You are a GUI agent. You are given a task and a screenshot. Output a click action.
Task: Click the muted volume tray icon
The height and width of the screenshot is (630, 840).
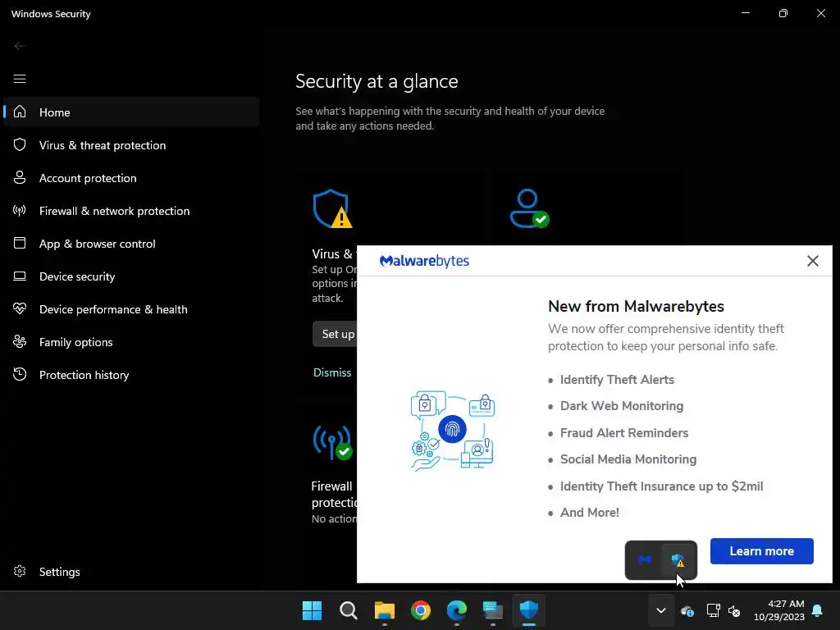tap(734, 610)
